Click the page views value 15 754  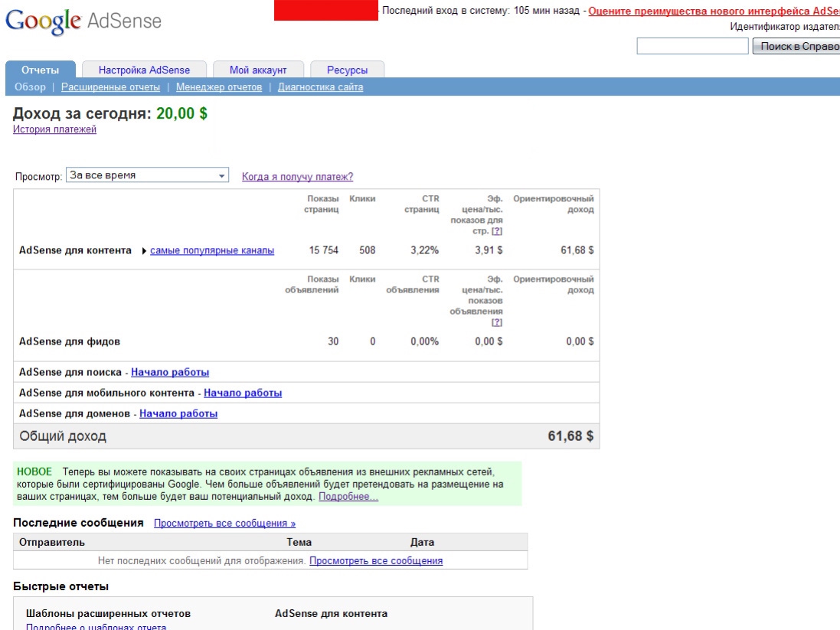(324, 250)
